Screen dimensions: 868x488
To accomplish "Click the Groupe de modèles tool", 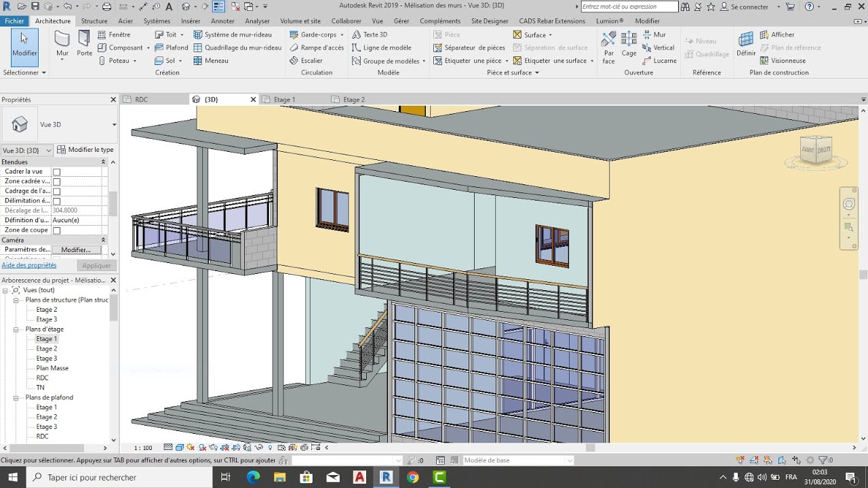I will pos(389,60).
